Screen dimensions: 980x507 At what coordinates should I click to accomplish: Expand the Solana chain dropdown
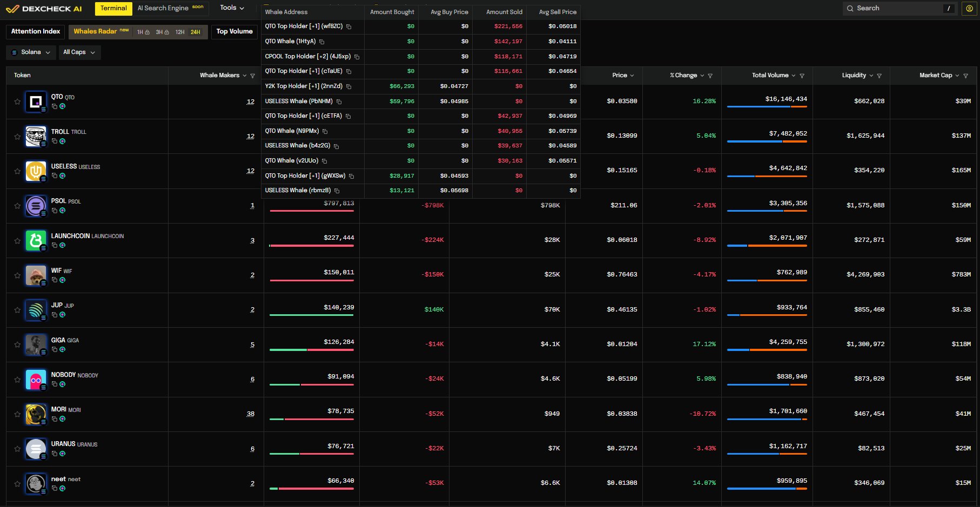tap(31, 52)
